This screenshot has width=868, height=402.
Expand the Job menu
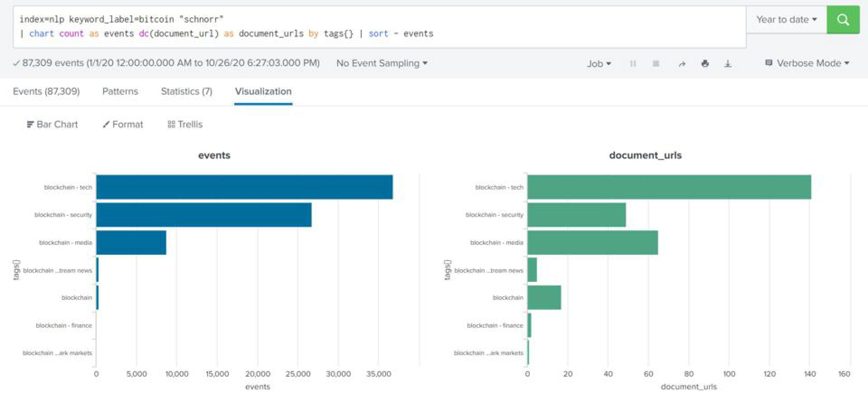pos(599,64)
